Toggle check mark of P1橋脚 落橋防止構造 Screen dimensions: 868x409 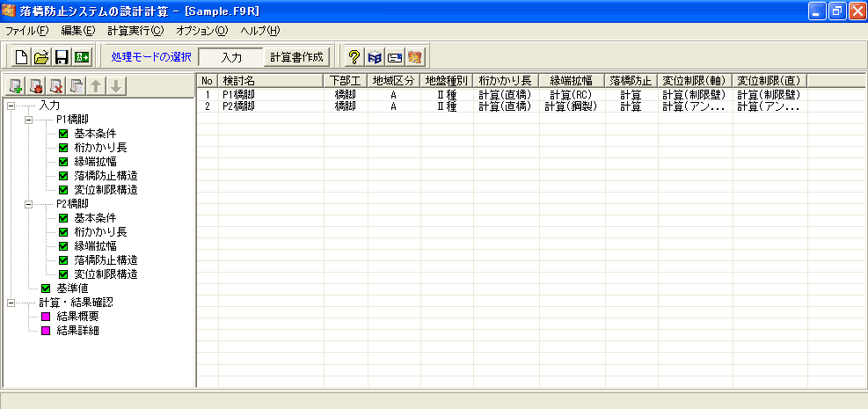pos(63,176)
